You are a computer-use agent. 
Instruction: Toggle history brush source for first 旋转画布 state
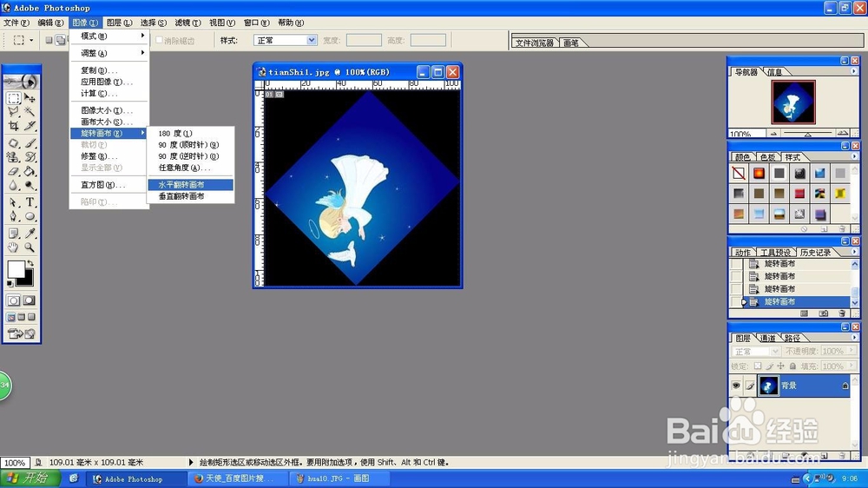(736, 264)
